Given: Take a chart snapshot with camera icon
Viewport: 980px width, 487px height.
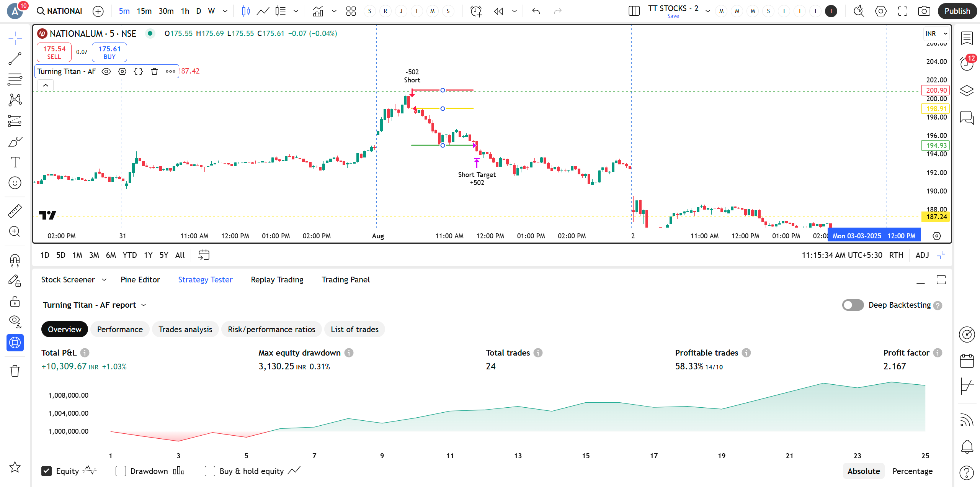Looking at the screenshot, I should [924, 11].
